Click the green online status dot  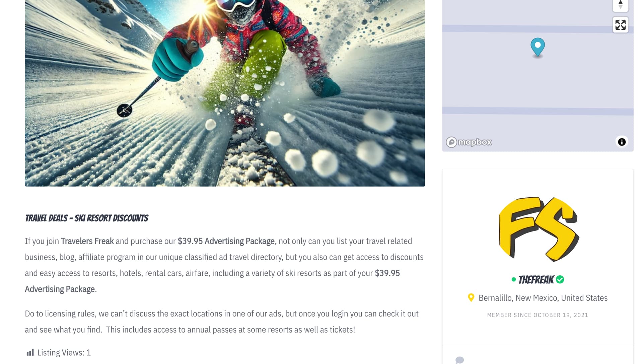coord(513,279)
